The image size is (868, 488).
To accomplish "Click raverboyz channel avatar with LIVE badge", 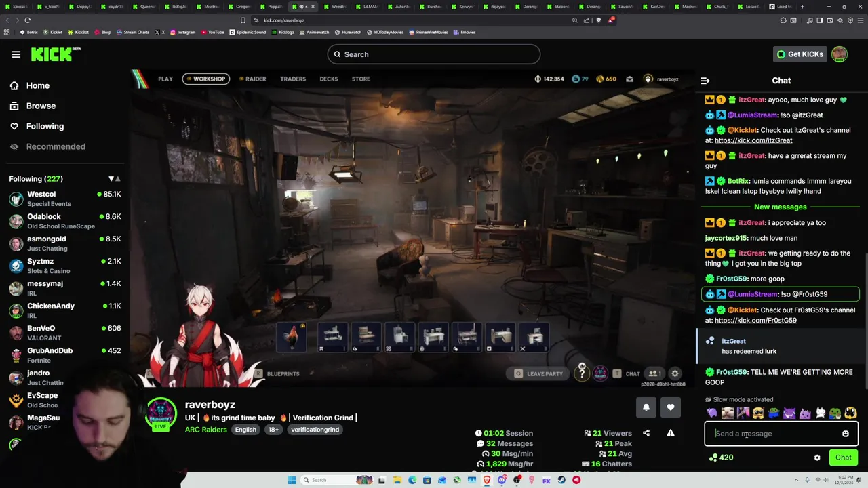I will point(161,413).
